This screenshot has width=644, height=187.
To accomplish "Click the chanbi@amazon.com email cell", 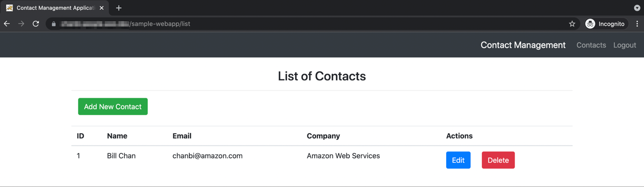I will pyautogui.click(x=207, y=156).
